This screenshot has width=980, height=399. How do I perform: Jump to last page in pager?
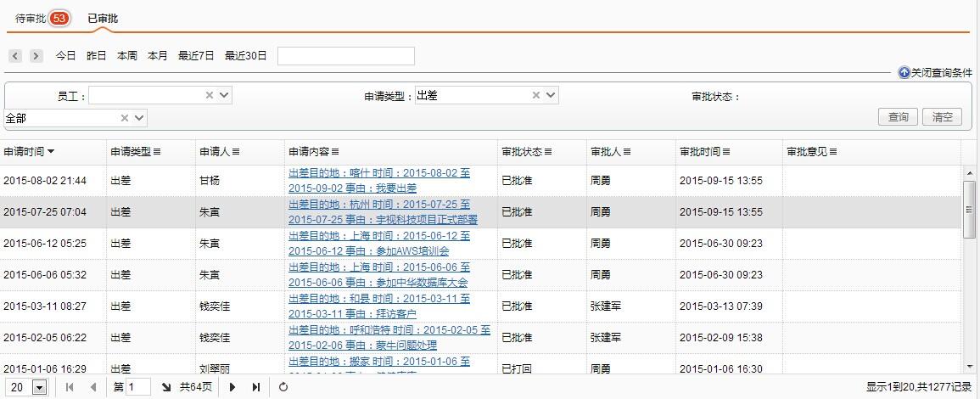[x=255, y=387]
